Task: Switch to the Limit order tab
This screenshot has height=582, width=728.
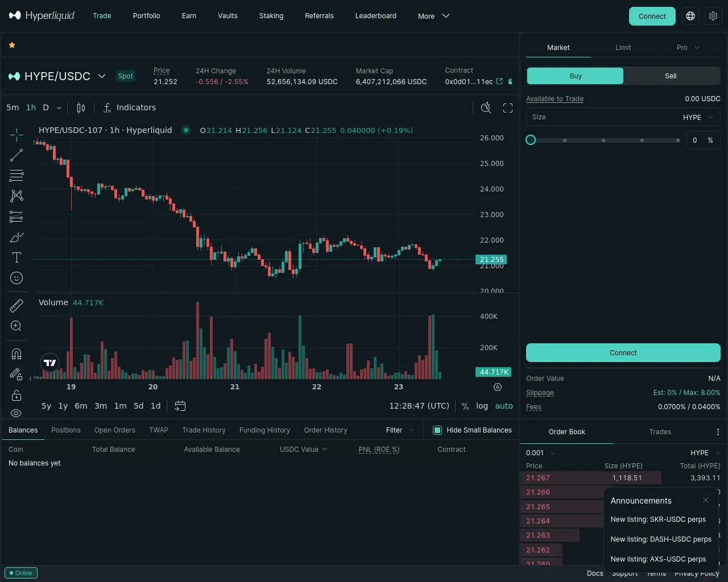Action: [623, 48]
